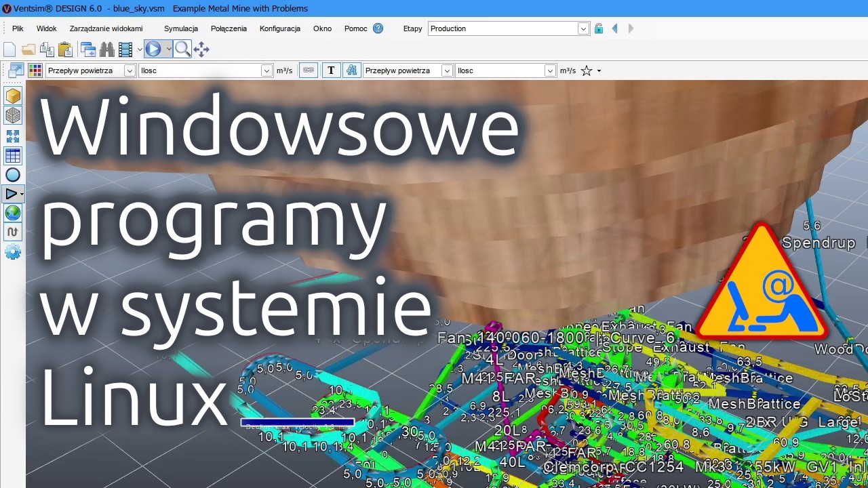Open the blue gear settings icon
The image size is (868, 488).
pyautogui.click(x=13, y=252)
